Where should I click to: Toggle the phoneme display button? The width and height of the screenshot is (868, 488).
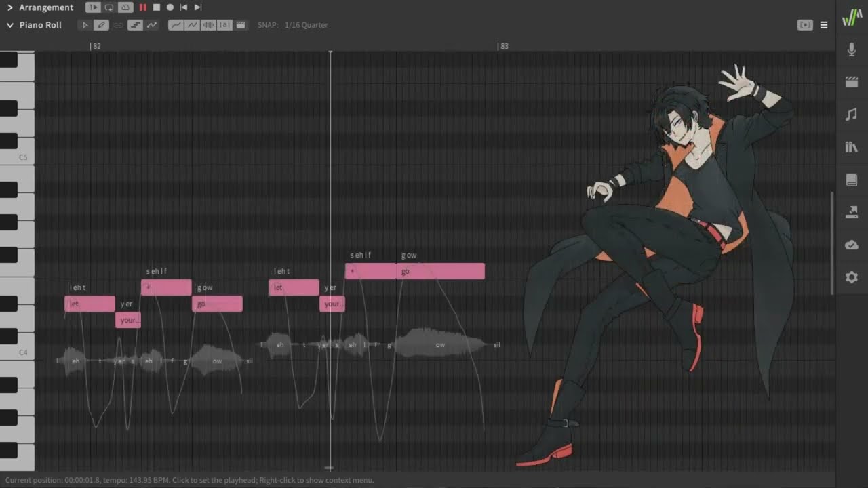[224, 25]
